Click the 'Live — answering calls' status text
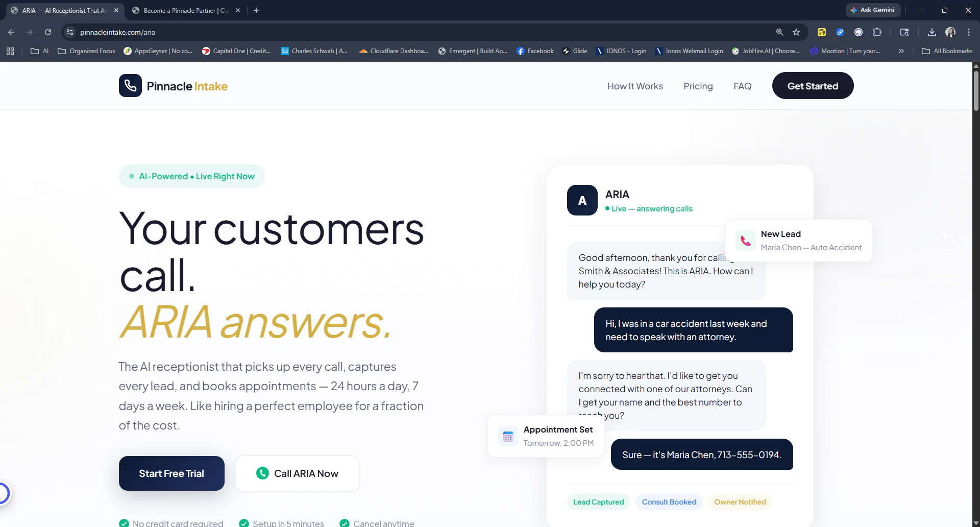 tap(649, 208)
